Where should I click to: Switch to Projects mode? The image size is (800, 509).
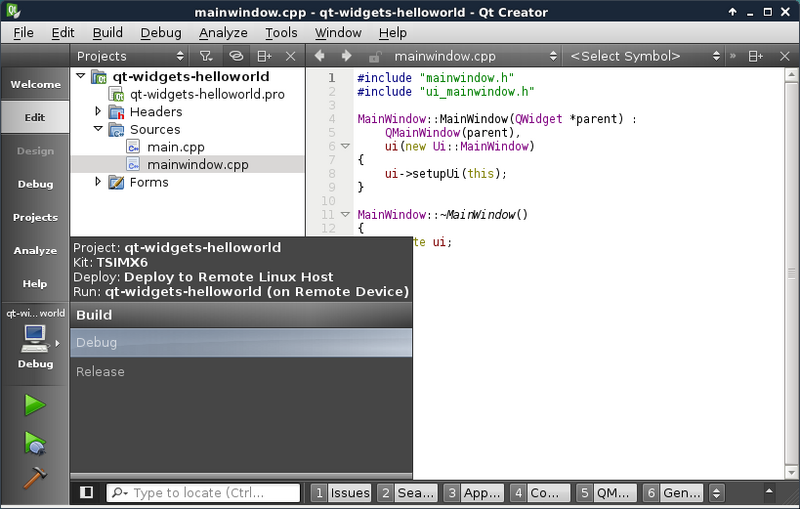coord(35,217)
